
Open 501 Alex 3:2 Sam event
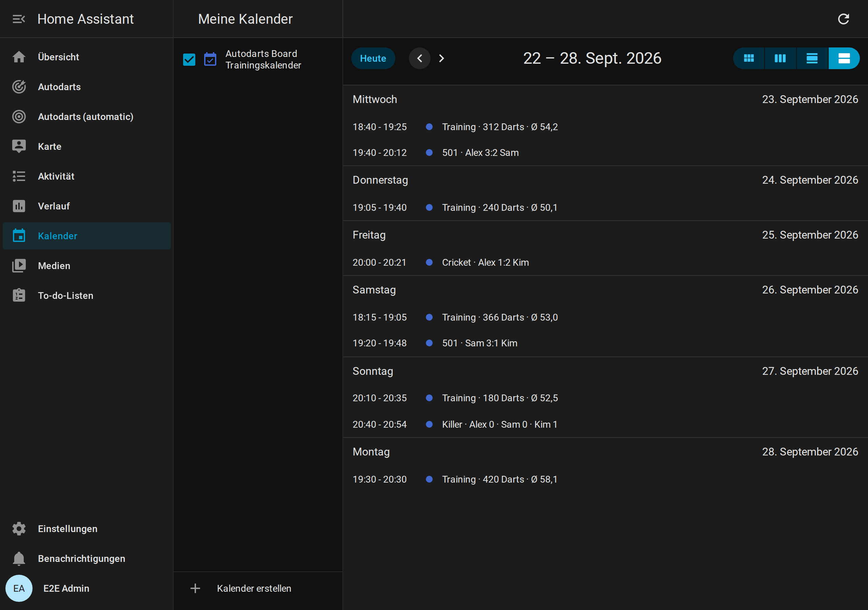tap(480, 153)
